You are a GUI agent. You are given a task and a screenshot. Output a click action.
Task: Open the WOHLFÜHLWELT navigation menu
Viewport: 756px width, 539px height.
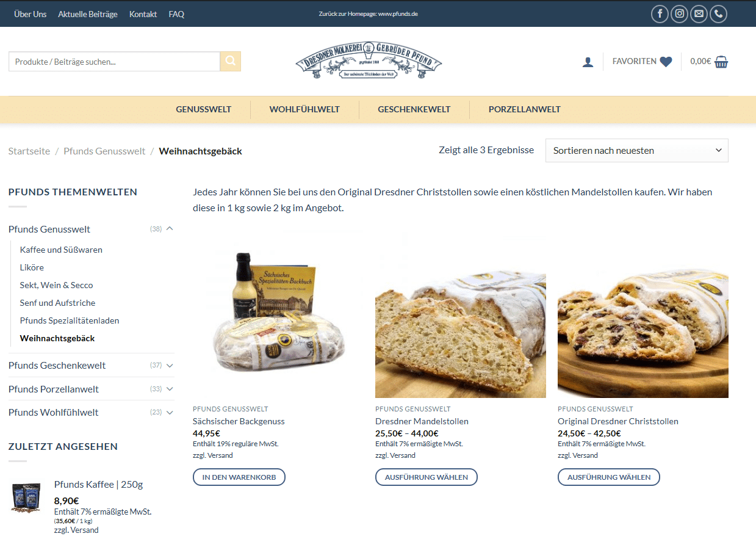304,109
